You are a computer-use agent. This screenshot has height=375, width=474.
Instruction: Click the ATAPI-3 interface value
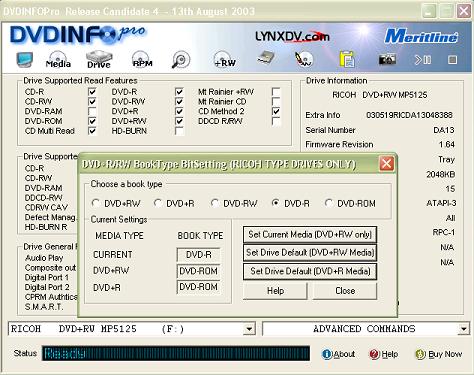point(441,203)
